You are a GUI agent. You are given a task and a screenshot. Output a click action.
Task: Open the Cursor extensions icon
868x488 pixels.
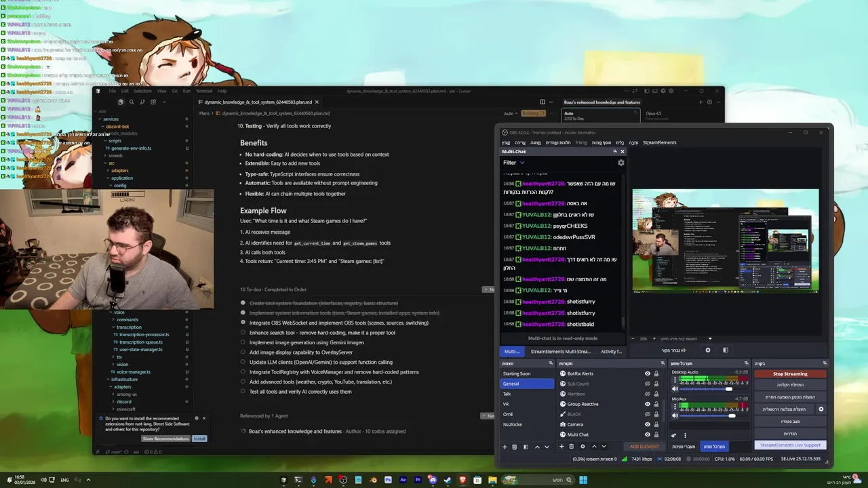[x=153, y=102]
